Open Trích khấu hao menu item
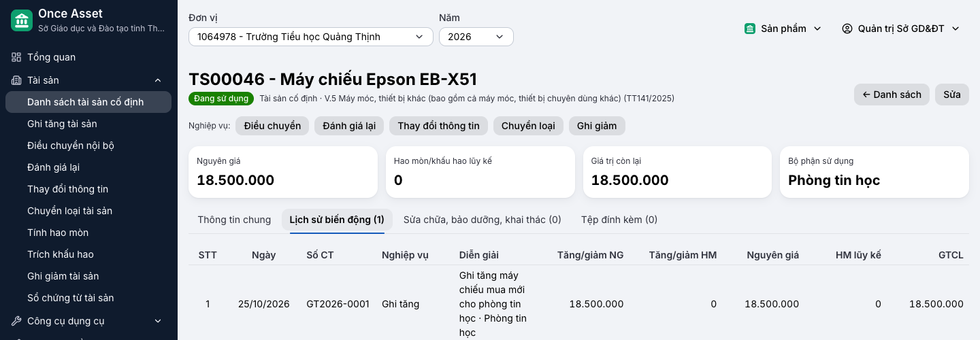This screenshot has height=340, width=980. point(88,254)
